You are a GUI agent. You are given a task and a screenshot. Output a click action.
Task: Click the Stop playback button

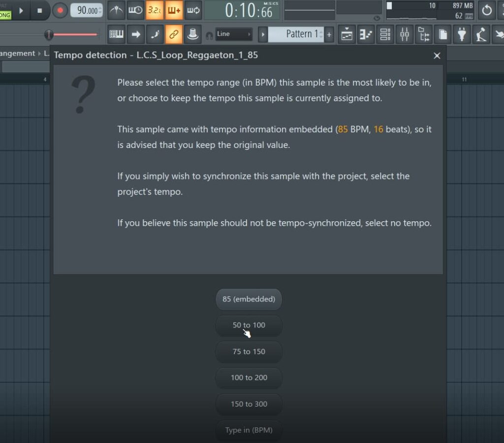coord(40,10)
